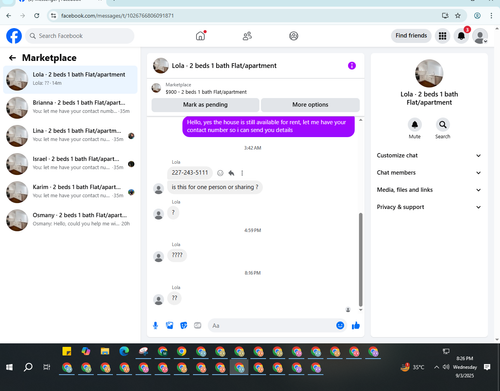This screenshot has height=391, width=500.
Task: Choose a sticker from the sticker icon
Action: tap(184, 325)
